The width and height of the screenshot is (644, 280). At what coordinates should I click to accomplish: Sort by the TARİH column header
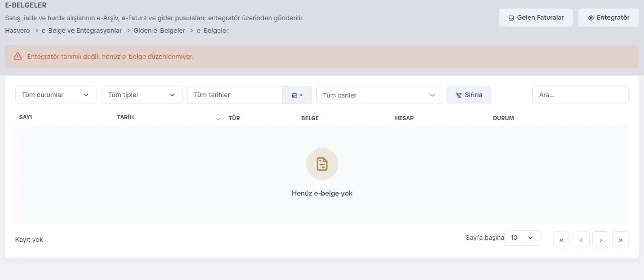coord(125,118)
